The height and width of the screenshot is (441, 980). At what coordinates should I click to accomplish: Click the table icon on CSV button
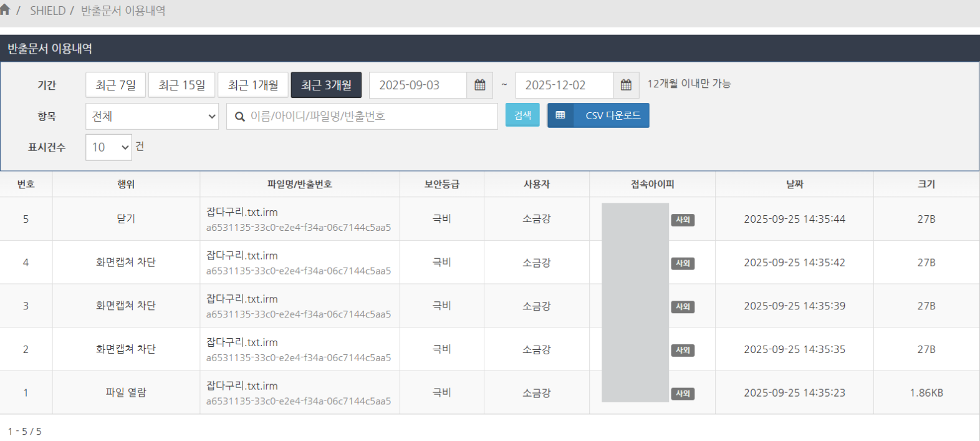[x=560, y=115]
